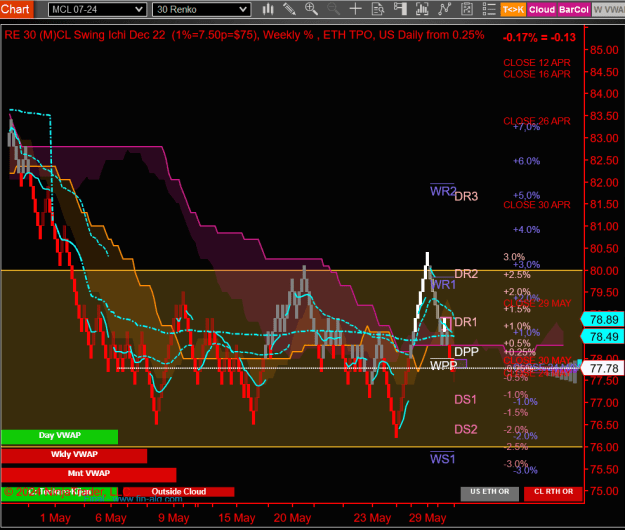Click the CLOSE 29 MAY label
The image size is (625, 530).
tap(537, 304)
